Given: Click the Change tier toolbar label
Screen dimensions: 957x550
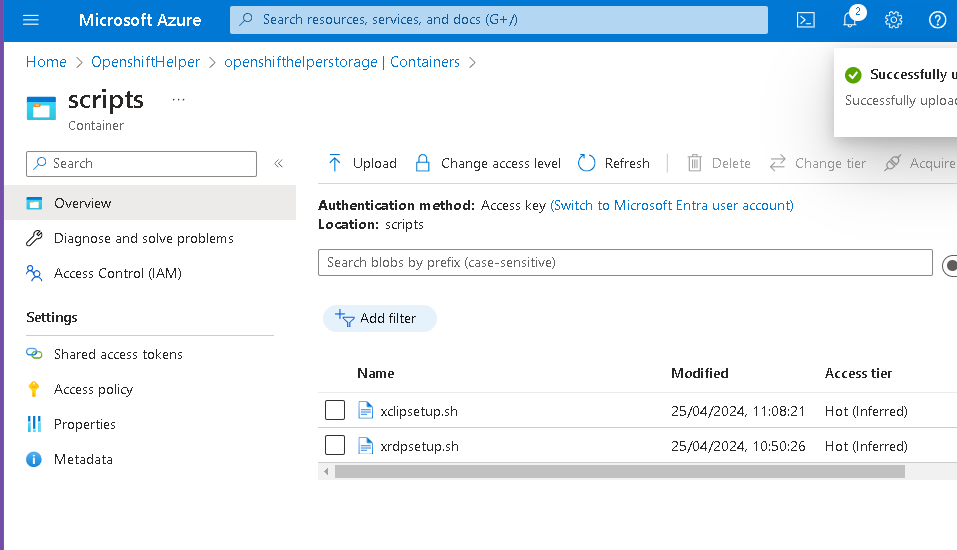Looking at the screenshot, I should (830, 163).
